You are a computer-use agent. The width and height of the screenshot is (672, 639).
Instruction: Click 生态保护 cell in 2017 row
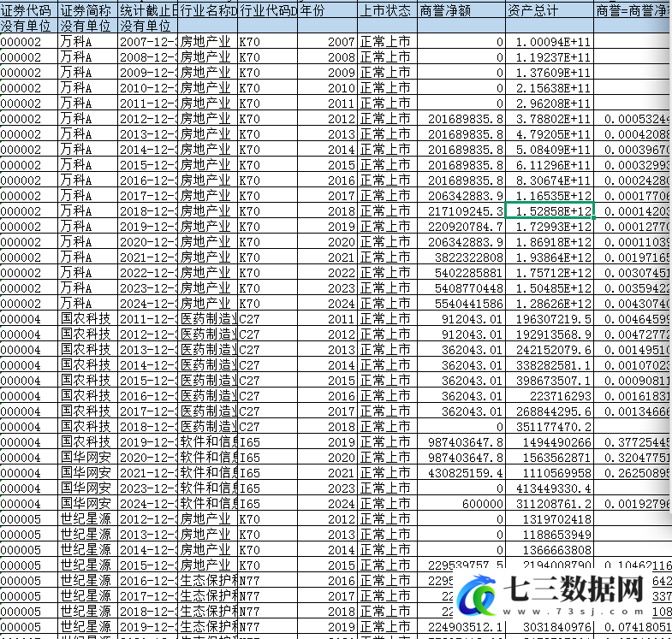[208, 596]
